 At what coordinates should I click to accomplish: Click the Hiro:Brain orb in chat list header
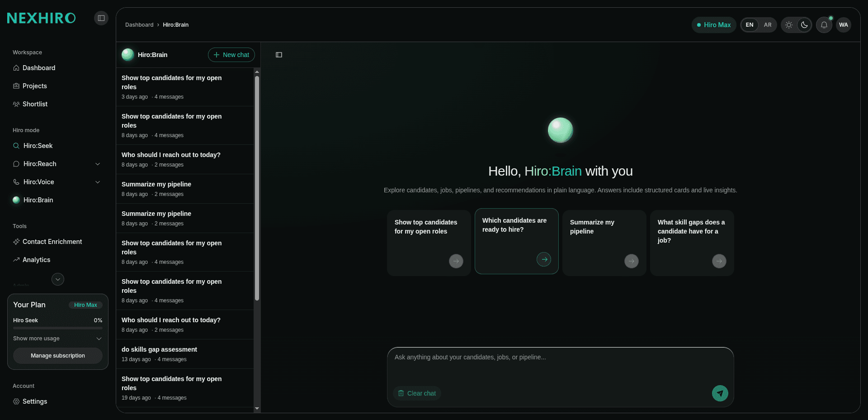(128, 55)
